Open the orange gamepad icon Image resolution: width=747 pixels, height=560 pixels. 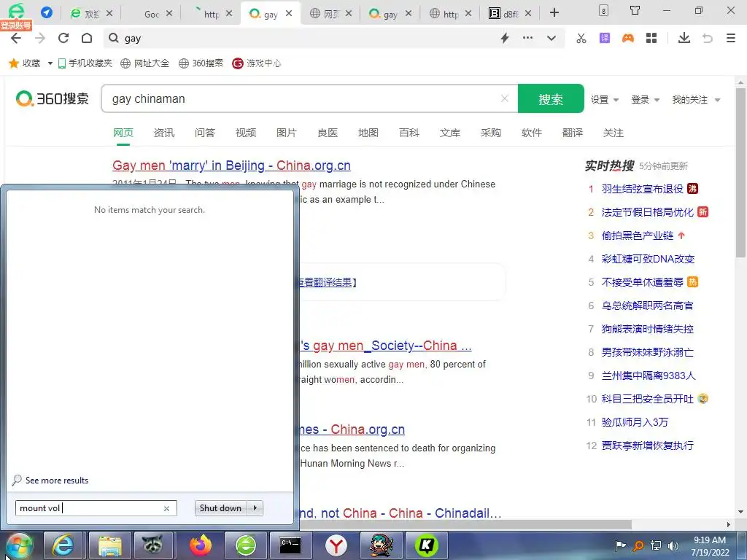tap(628, 38)
